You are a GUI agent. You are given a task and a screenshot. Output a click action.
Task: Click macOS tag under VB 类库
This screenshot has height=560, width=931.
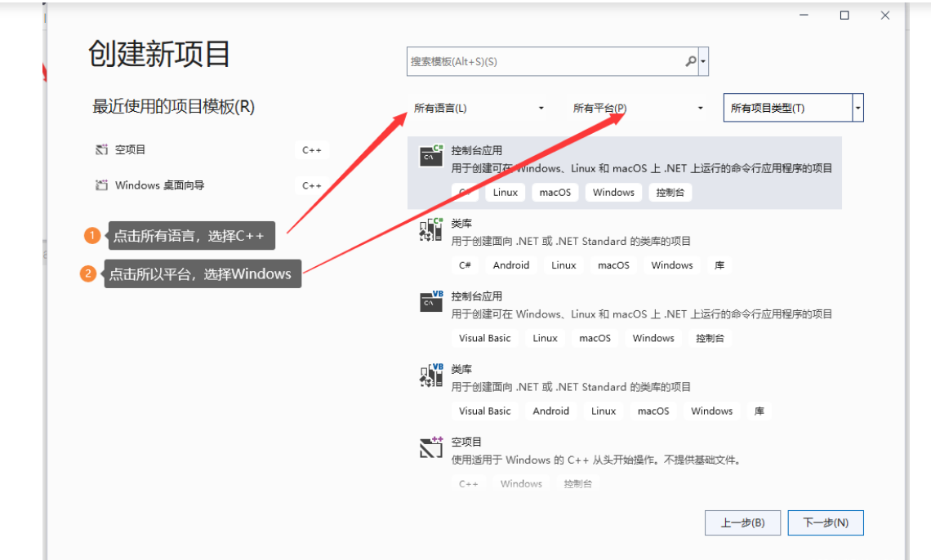pyautogui.click(x=653, y=411)
